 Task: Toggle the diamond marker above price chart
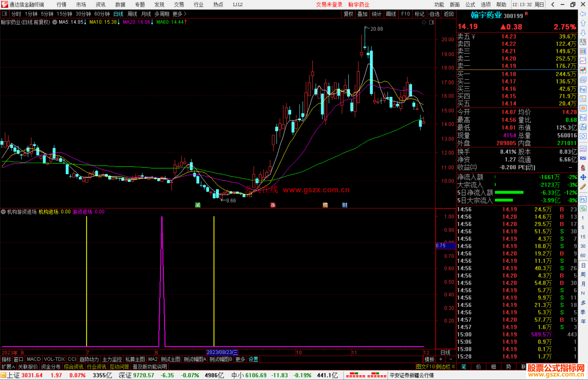[424, 22]
